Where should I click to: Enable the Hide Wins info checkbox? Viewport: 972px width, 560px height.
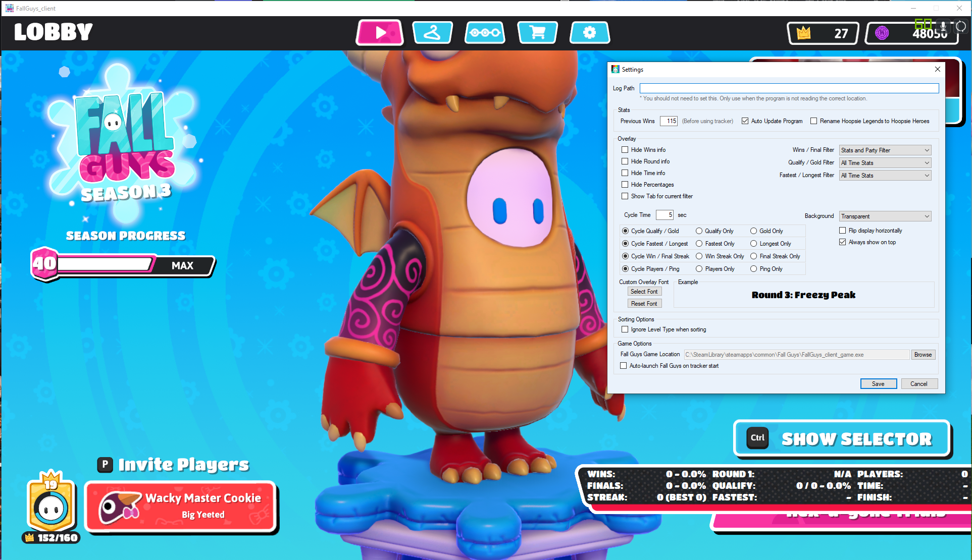pyautogui.click(x=625, y=149)
